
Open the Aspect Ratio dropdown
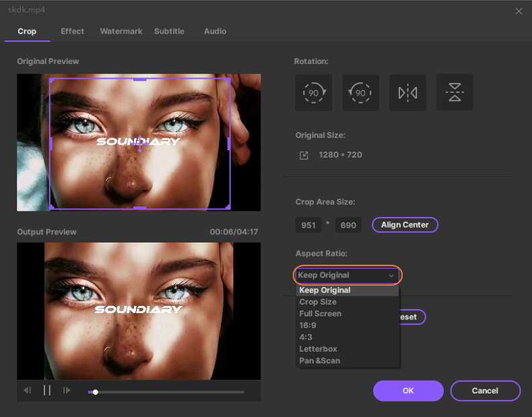point(347,275)
